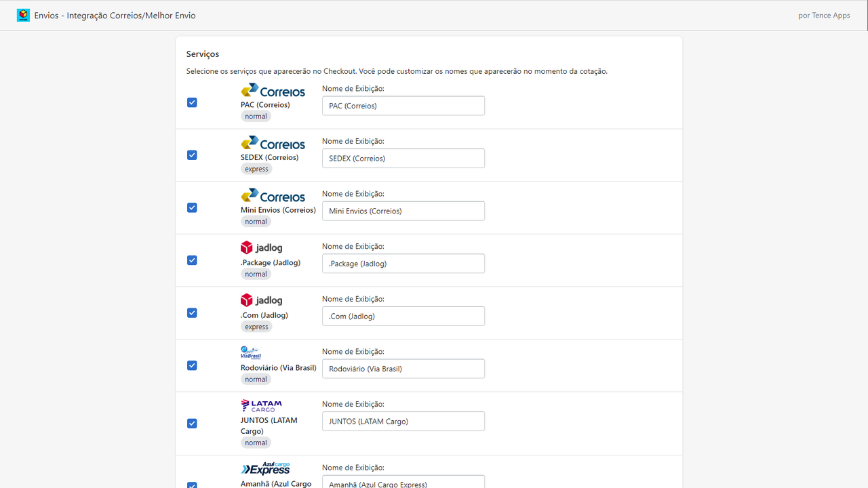This screenshot has height=488, width=868.
Task: Disable the .Package (Jadlog) service checkbox
Action: click(x=192, y=260)
